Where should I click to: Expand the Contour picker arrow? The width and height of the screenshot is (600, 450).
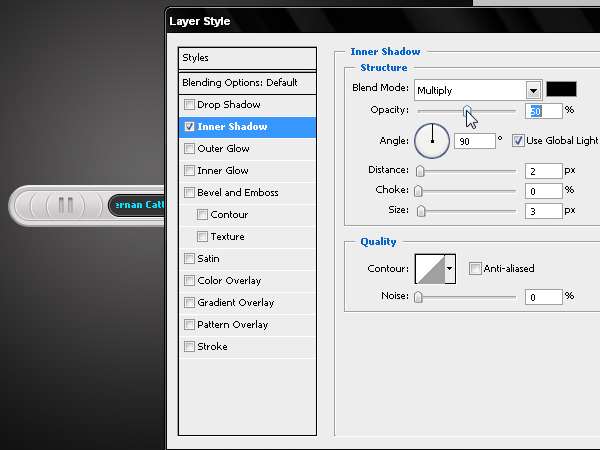pyautogui.click(x=449, y=268)
